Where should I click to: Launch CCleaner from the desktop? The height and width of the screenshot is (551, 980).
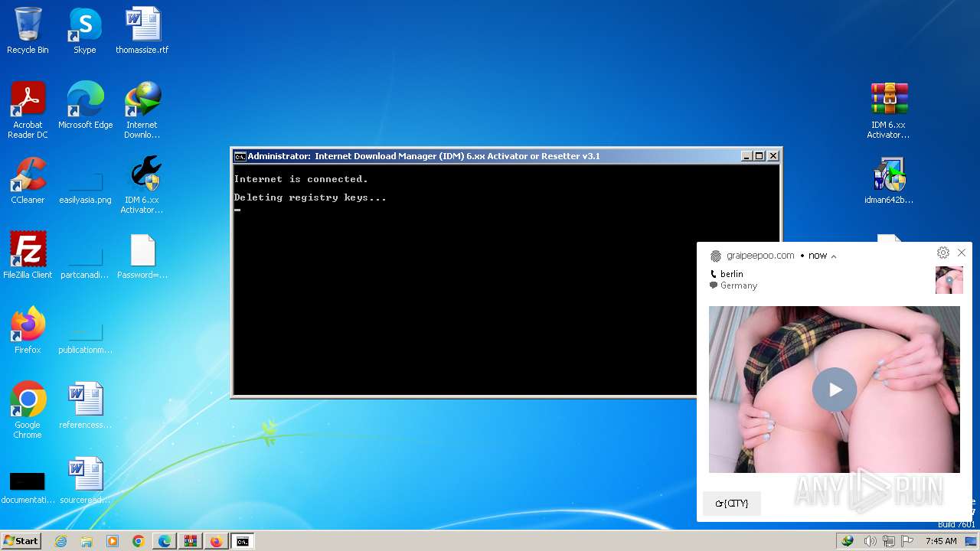pyautogui.click(x=28, y=181)
